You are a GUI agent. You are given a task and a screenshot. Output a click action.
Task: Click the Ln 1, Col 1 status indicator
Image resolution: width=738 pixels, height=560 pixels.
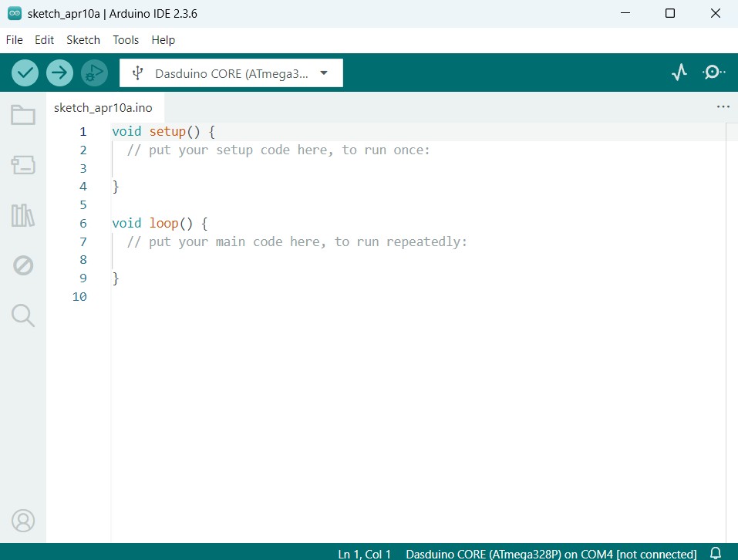[x=365, y=554]
